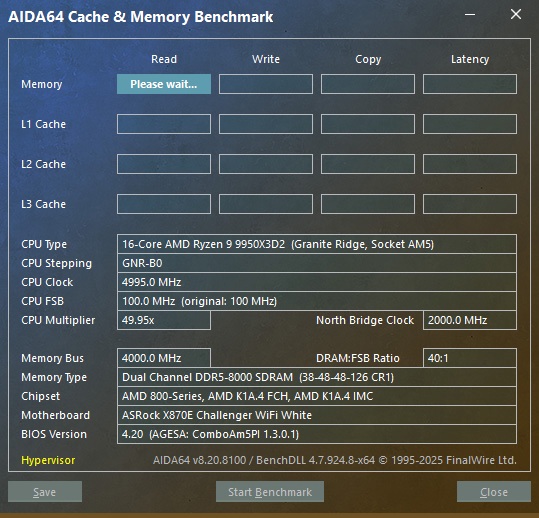Screen dimensions: 539x518
Task: Click the L2 Cache Read result box
Action: click(x=164, y=164)
